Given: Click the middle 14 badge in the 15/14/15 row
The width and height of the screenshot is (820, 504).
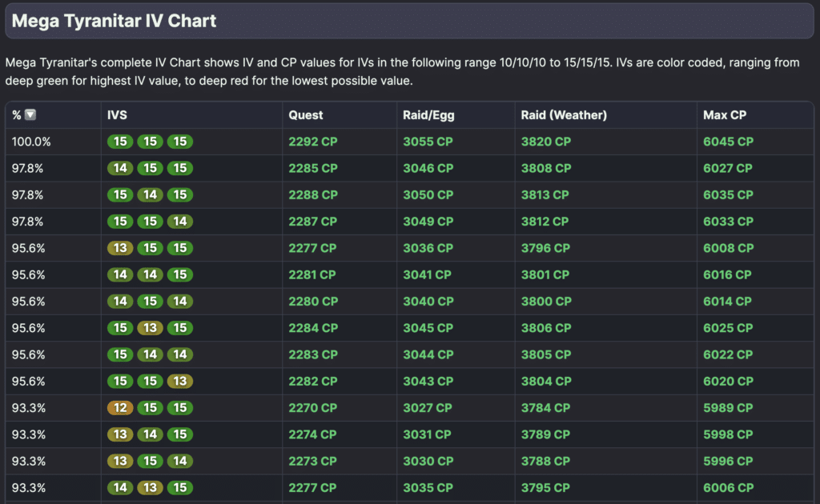Looking at the screenshot, I should (x=151, y=195).
